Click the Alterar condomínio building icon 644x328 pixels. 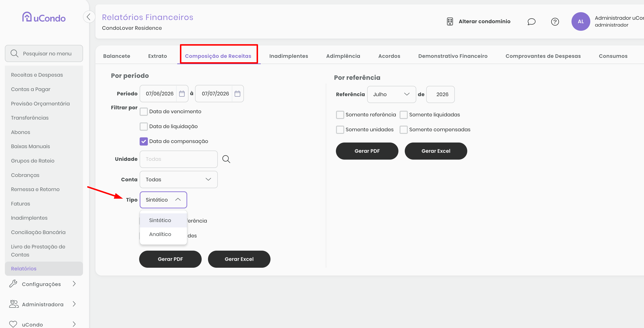(x=450, y=21)
